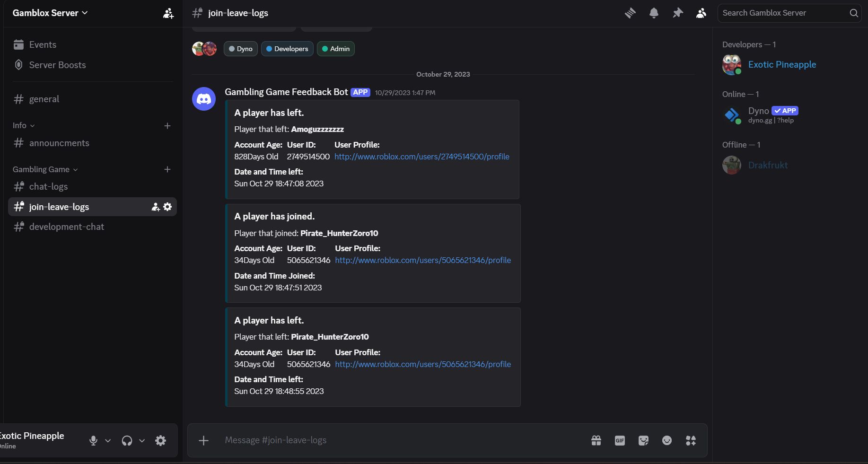Click the 10/29/2023 1:47 PM message timestamp
868x464 pixels.
click(405, 93)
